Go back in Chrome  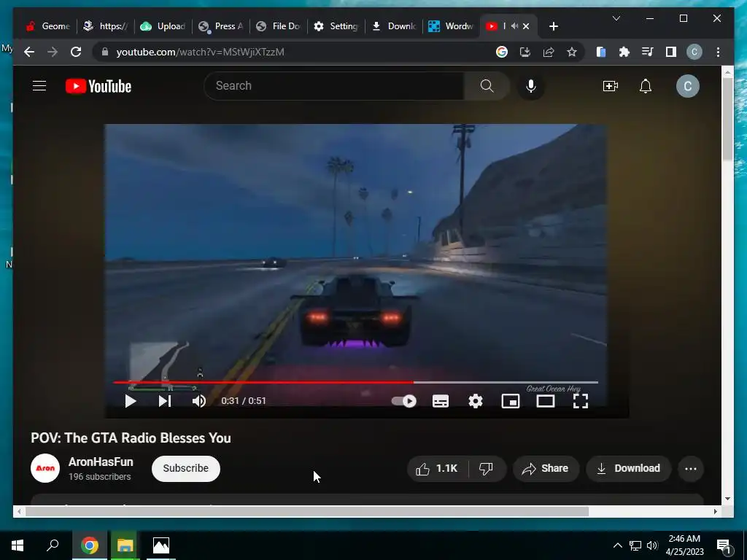(x=29, y=52)
